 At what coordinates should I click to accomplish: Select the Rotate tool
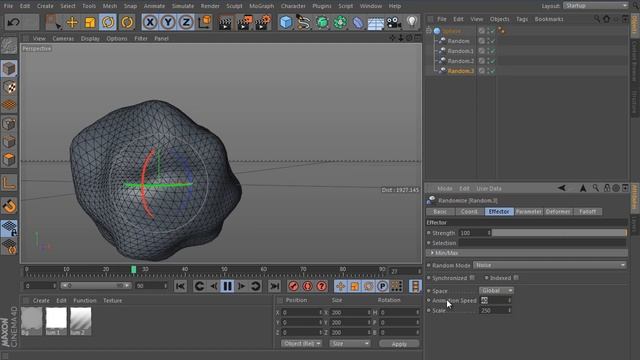pyautogui.click(x=108, y=22)
